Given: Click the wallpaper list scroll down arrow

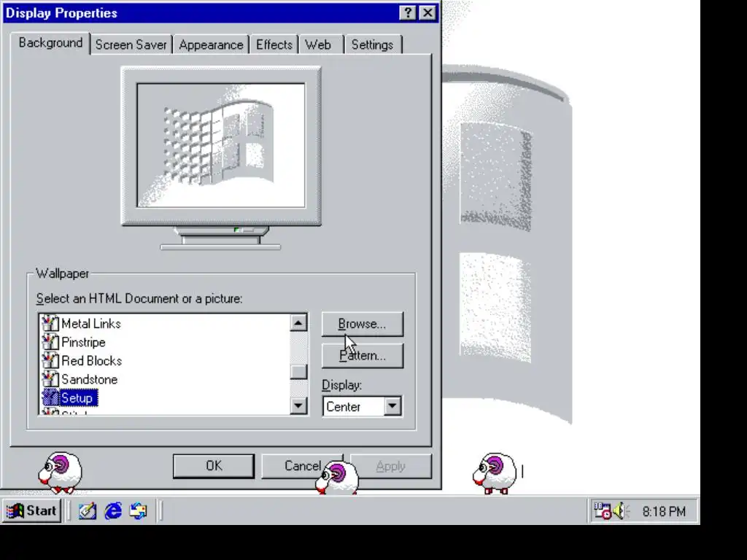Looking at the screenshot, I should click(298, 405).
